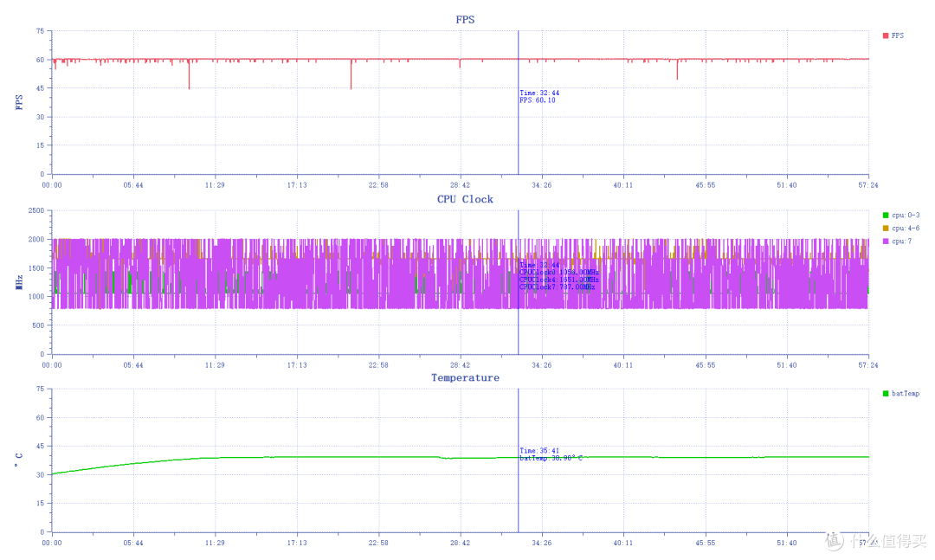Click '05:44' on the FPS chart x-axis
Screen dimensions: 935x560
point(133,185)
